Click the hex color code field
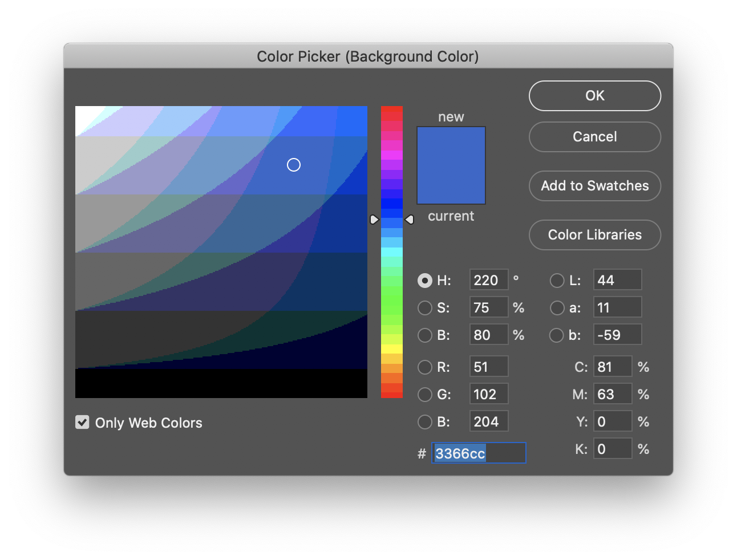Screen dimensions: 737x560 coord(478,453)
